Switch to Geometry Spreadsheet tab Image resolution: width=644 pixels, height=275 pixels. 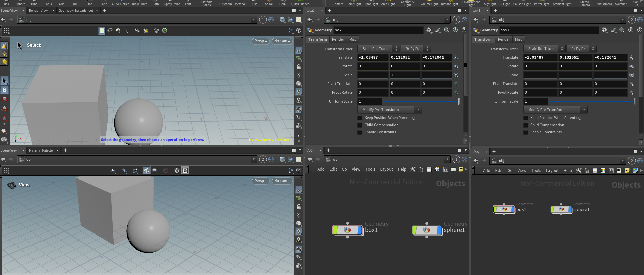(x=76, y=11)
